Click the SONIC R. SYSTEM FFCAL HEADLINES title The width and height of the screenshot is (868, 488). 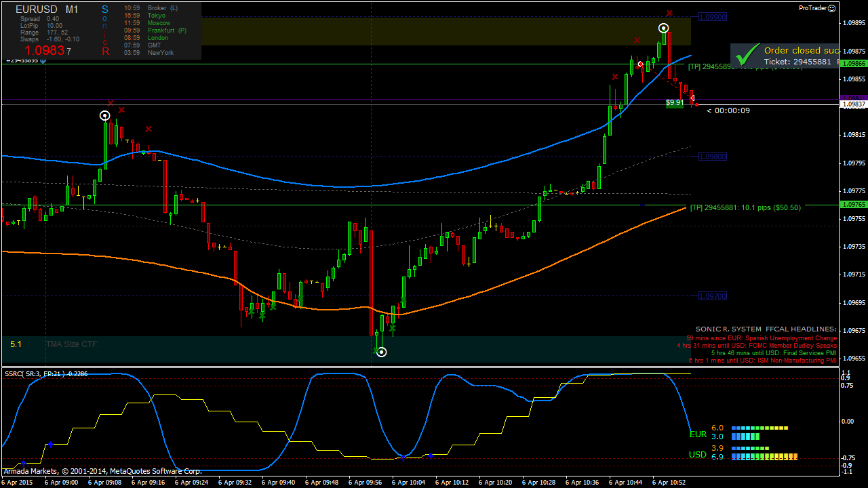(x=766, y=329)
